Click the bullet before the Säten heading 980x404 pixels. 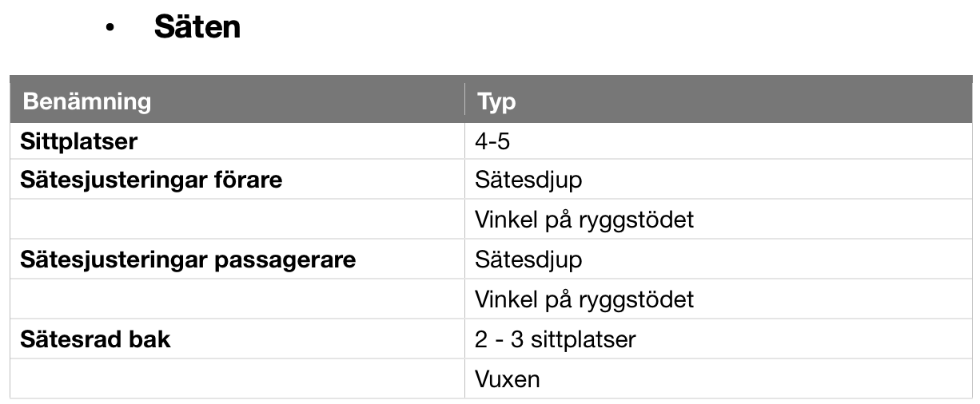tap(110, 29)
